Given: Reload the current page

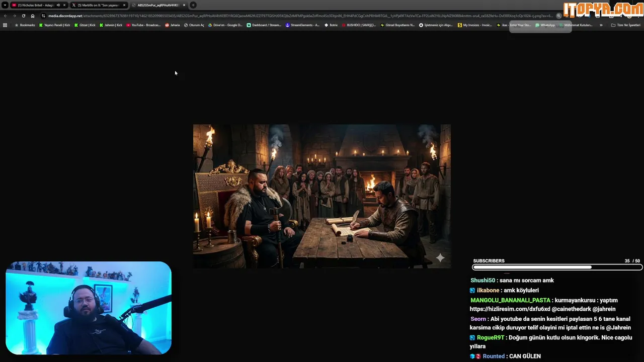Looking at the screenshot, I should [x=23, y=16].
